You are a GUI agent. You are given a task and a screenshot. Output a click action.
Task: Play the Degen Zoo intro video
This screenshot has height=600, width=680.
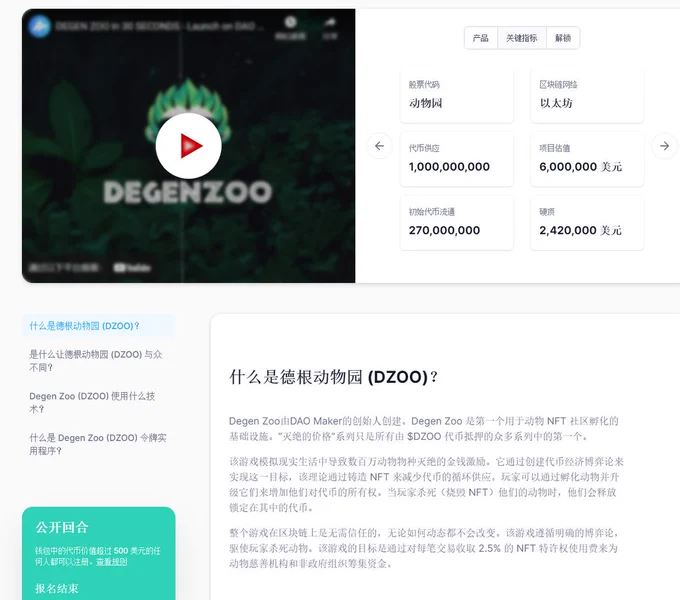coord(188,146)
